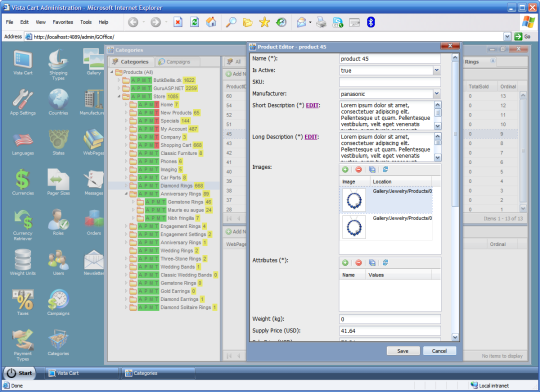Click the Categories taskbar button

click(x=159, y=373)
